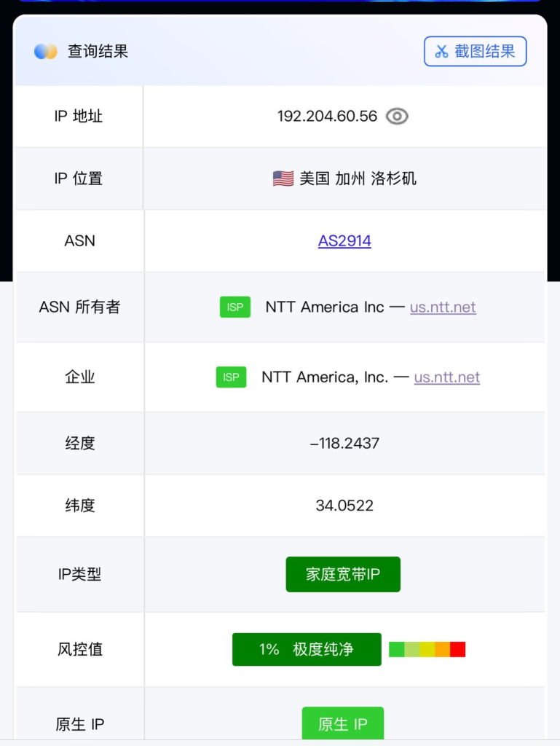Screen dimensions: 560x746
Task: Click red segment of risk color bar
Action: (x=457, y=649)
